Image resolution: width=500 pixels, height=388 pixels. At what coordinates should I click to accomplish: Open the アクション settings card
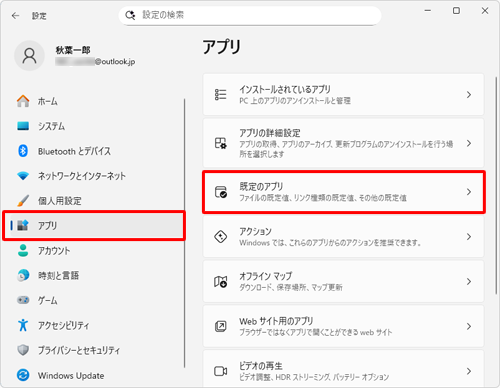[x=343, y=237]
